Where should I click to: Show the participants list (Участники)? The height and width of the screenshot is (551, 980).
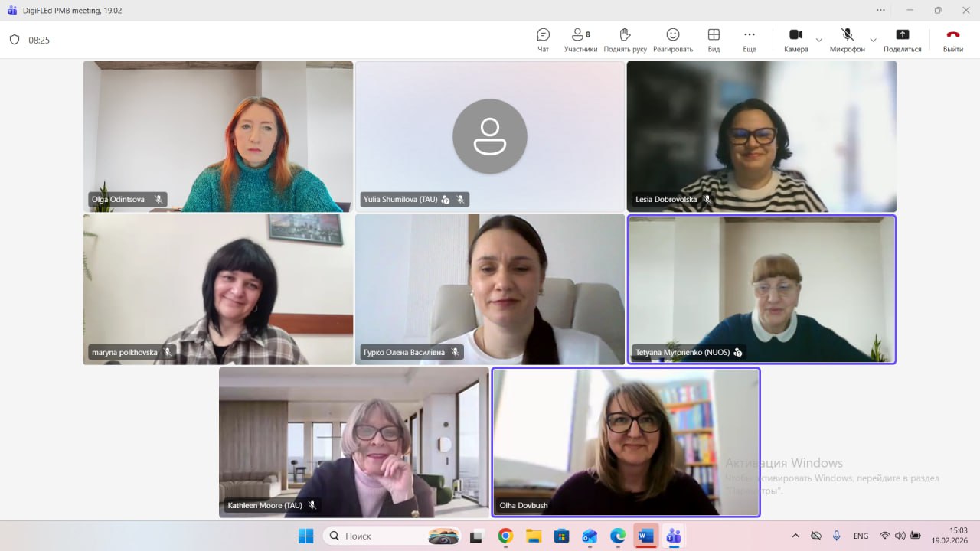pyautogui.click(x=580, y=40)
